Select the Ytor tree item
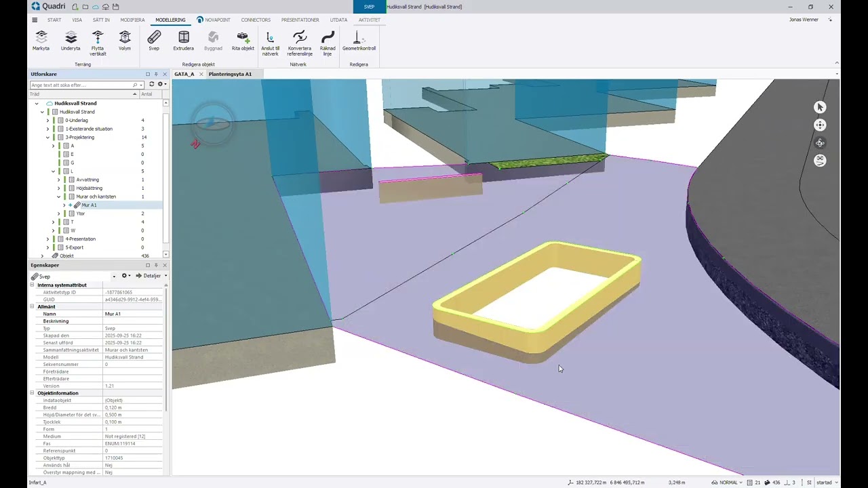868x488 pixels. tap(81, 213)
